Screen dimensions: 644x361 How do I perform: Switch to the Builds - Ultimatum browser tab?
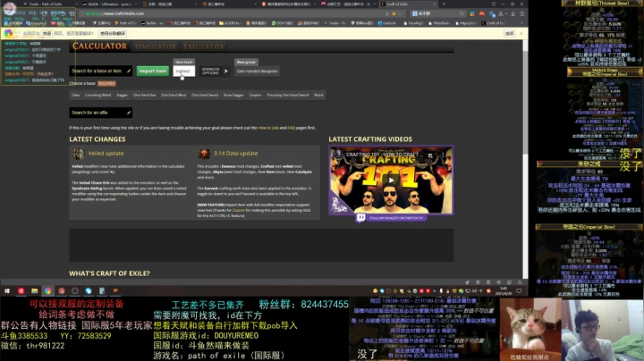click(x=109, y=4)
